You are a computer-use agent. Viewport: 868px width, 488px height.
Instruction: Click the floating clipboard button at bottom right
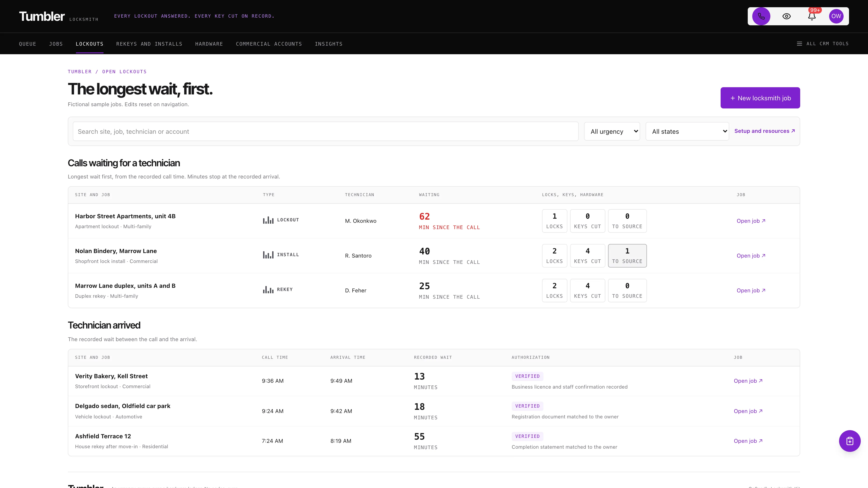click(x=849, y=441)
